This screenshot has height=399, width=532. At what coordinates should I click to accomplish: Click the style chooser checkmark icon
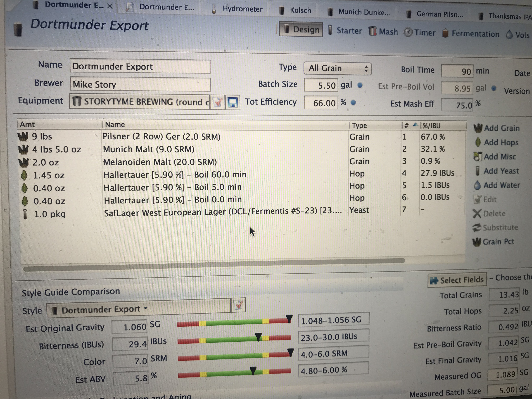pos(238,305)
